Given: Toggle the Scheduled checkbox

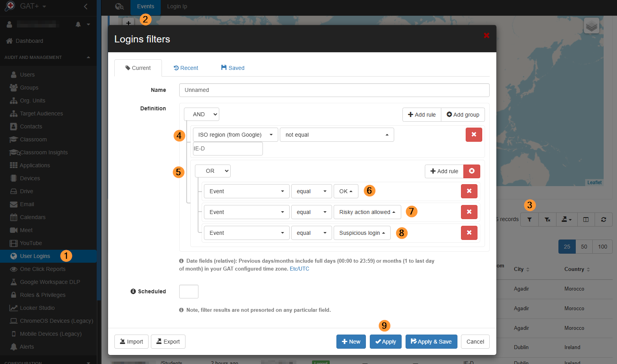Looking at the screenshot, I should 189,292.
